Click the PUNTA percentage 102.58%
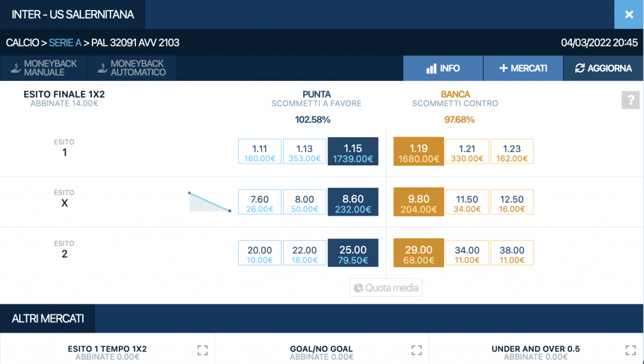 pos(313,120)
